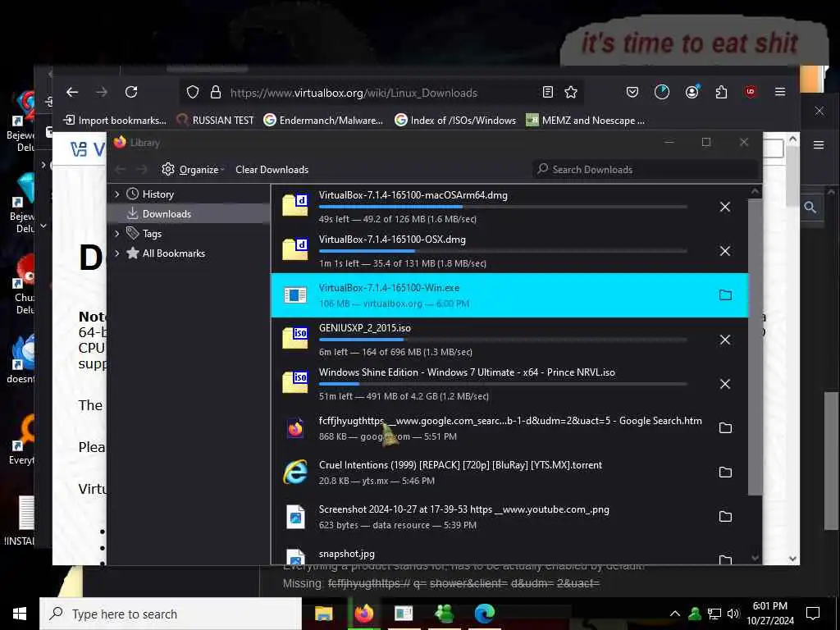The image size is (840, 630).
Task: Show hidden system tray icons
Action: tap(675, 614)
